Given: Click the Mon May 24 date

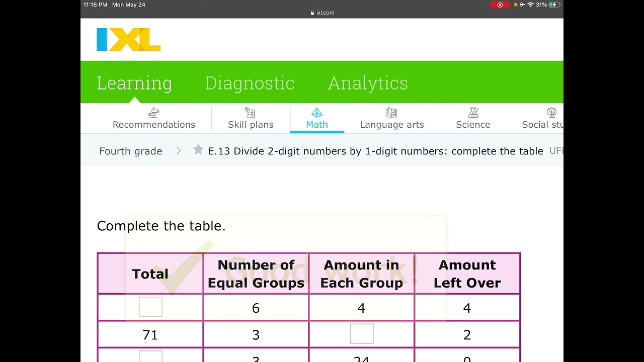Looking at the screenshot, I should click(x=129, y=5).
